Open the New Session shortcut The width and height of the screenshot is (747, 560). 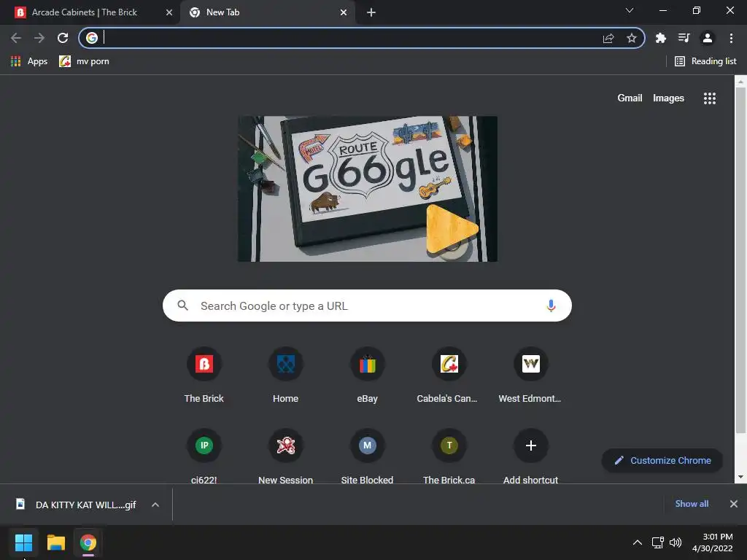click(285, 456)
